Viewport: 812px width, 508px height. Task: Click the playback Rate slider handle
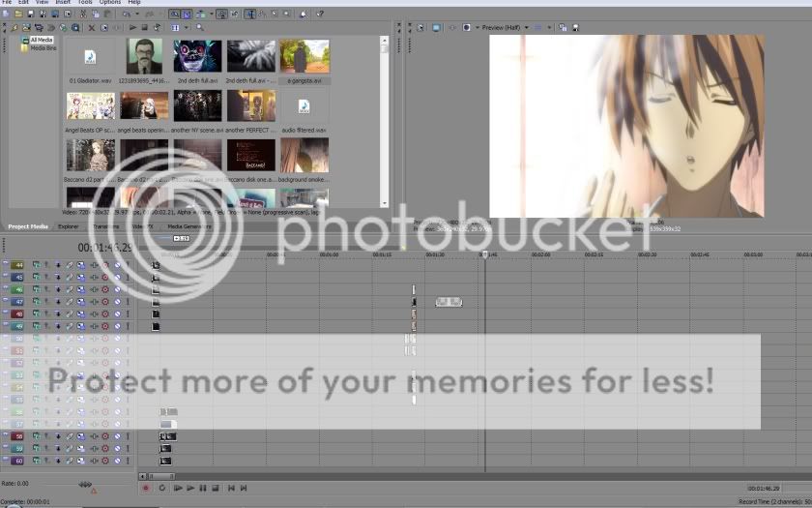84,485
